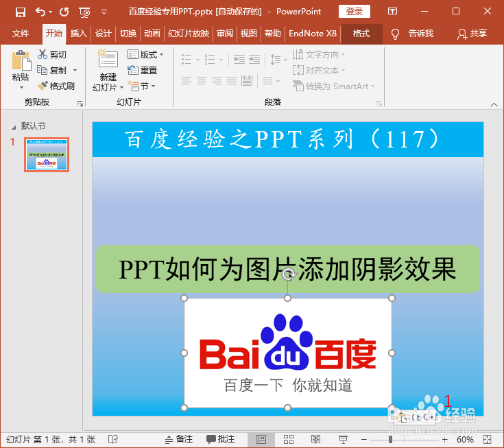Click 转换为 SmartArt button

tap(334, 86)
